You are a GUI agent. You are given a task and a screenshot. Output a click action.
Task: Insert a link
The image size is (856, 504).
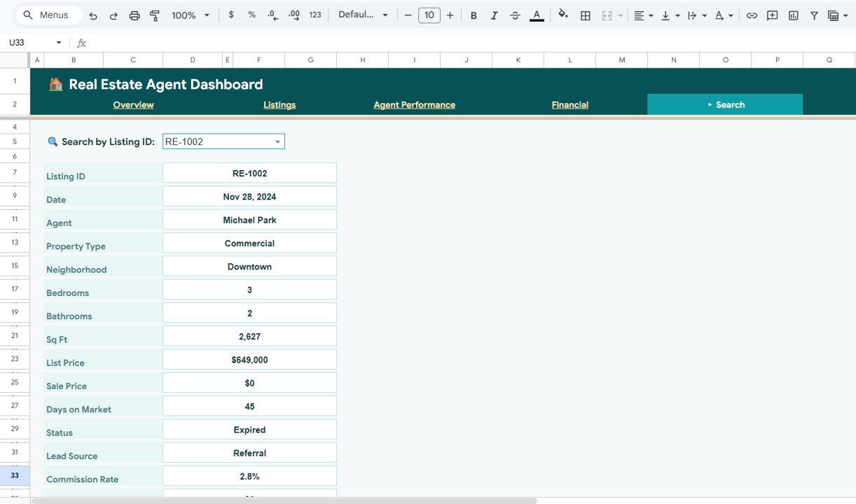(x=751, y=15)
